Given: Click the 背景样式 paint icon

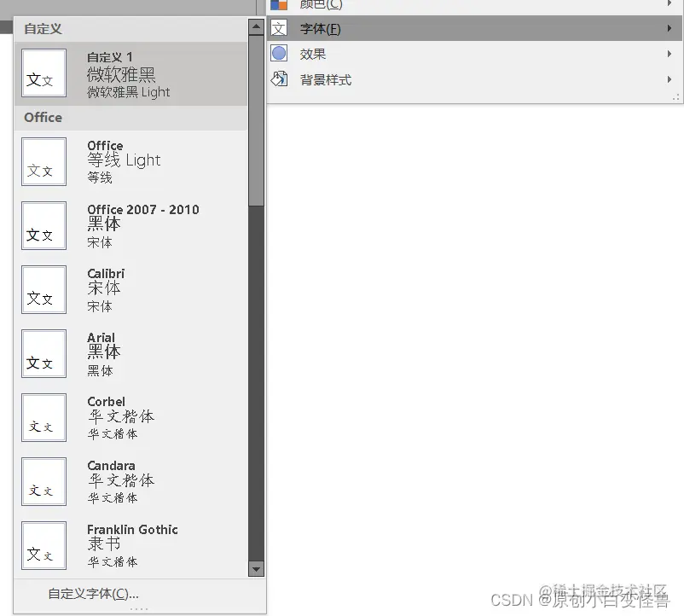Looking at the screenshot, I should [x=279, y=79].
